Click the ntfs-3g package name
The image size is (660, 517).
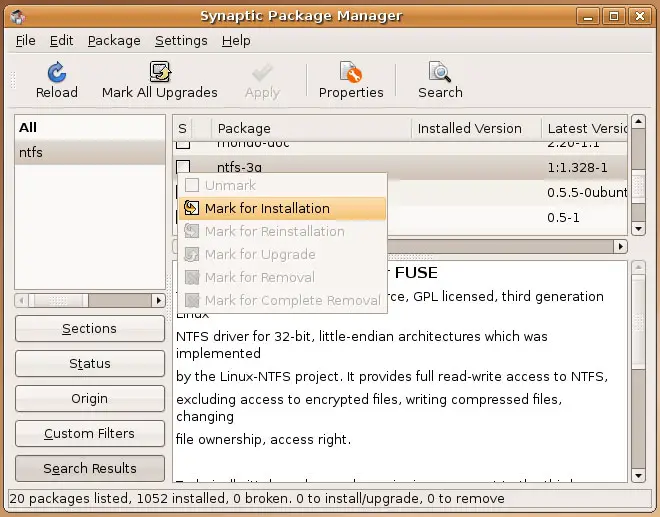click(239, 168)
